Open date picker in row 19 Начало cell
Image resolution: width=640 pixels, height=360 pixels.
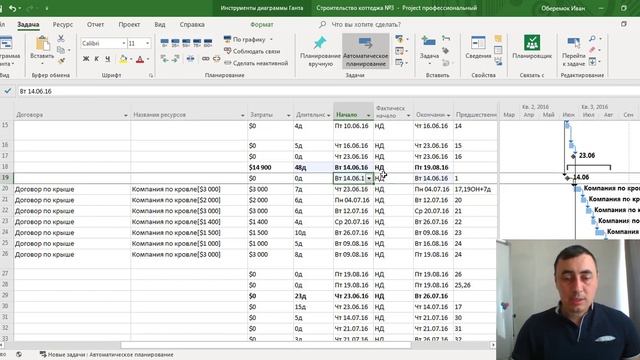click(x=369, y=178)
